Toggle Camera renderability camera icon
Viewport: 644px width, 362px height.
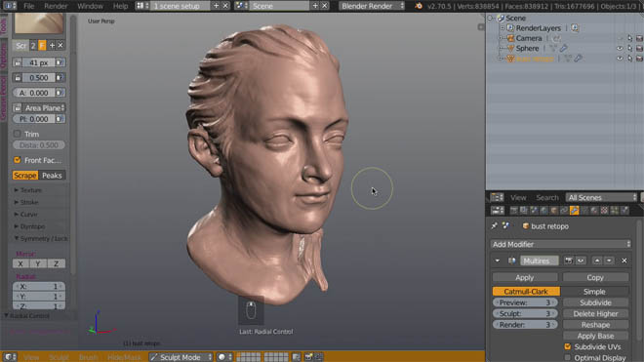coord(639,38)
